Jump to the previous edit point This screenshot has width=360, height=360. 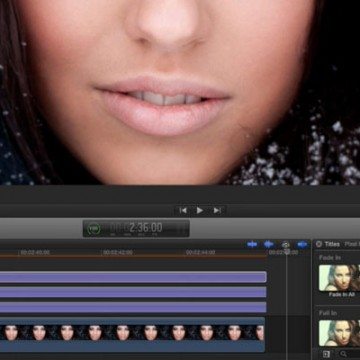183,210
